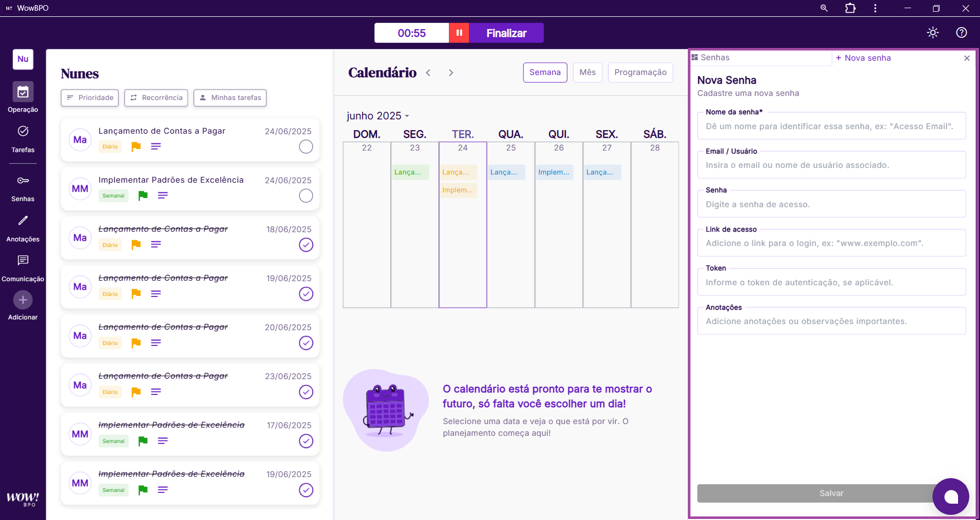Screen dimensions: 980x520
Task: Open the Prioridade filter
Action: coord(90,98)
